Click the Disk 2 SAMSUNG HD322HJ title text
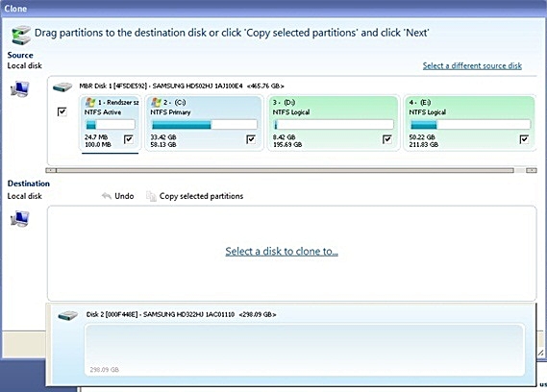547x392 pixels. (x=181, y=314)
